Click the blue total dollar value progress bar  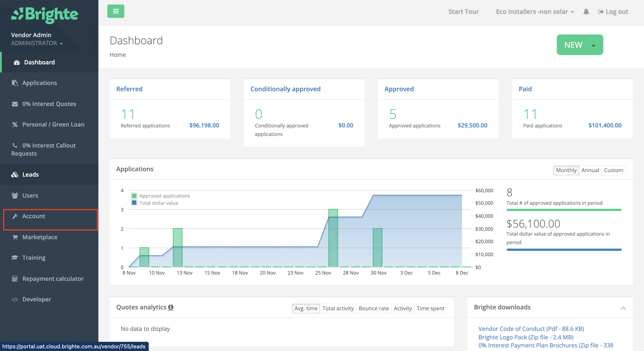564,250
